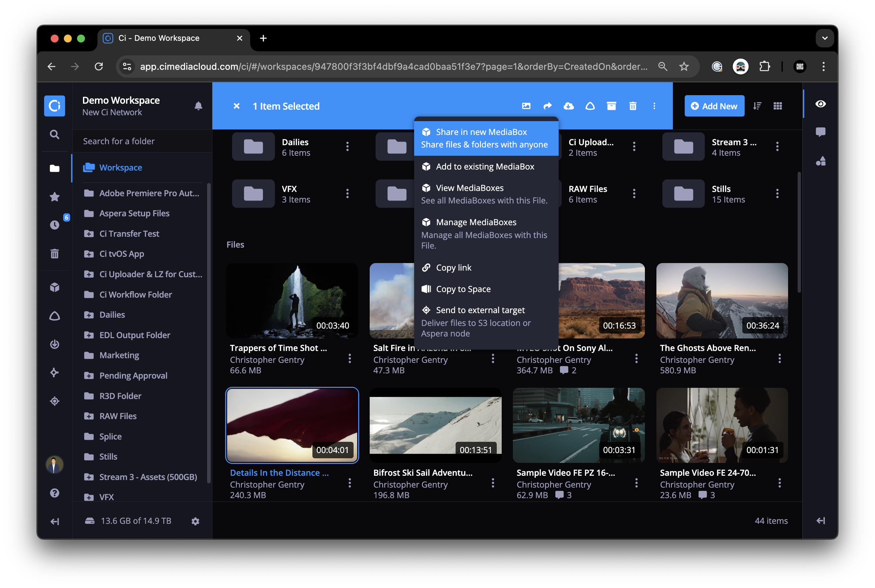This screenshot has width=875, height=588.
Task: Choose Copy link option
Action: coord(486,268)
